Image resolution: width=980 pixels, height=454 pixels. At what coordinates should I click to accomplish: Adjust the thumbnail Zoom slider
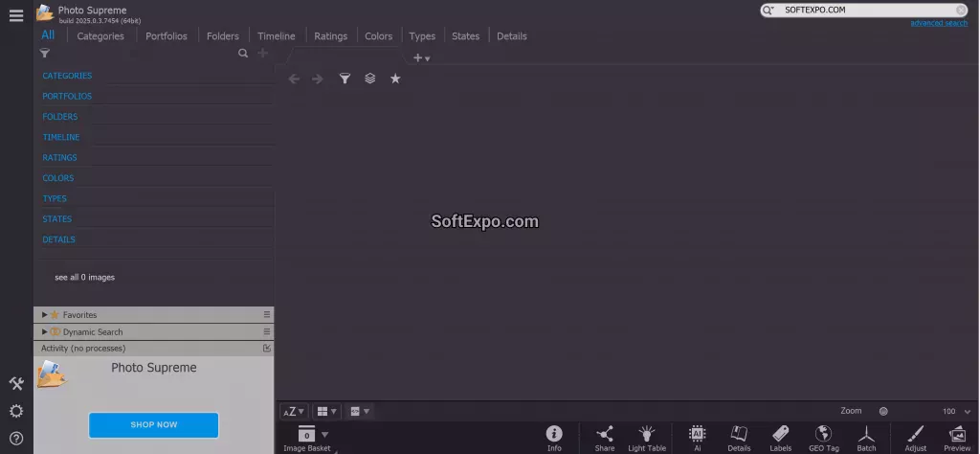click(x=883, y=411)
